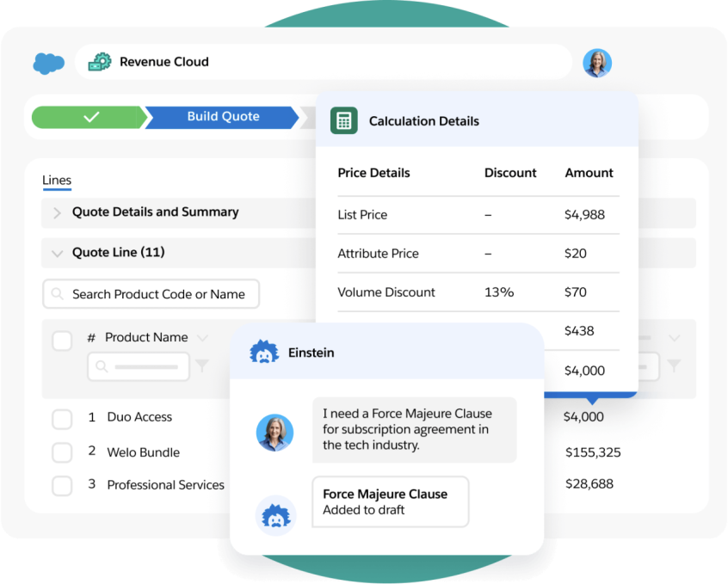
Task: Click the Product Name column header
Action: (146, 337)
